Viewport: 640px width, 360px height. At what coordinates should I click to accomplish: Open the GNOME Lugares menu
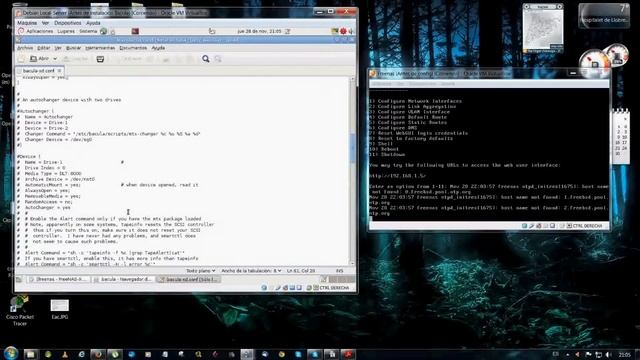[66, 31]
